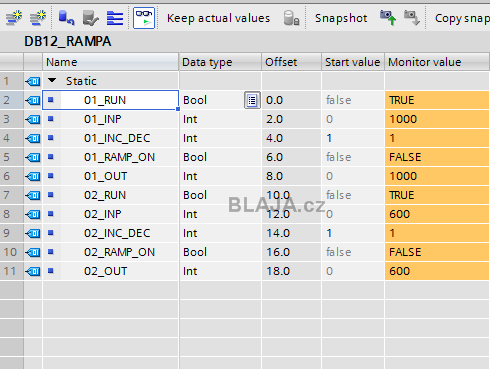Image resolution: width=490 pixels, height=369 pixels.
Task: Click the tag icon in 01_OUT row
Action: pos(33,176)
